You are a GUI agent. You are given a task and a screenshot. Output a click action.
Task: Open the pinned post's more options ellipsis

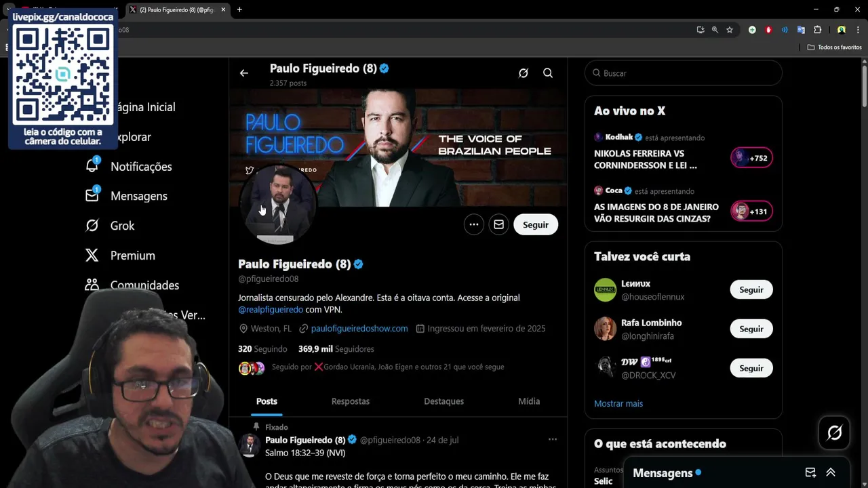tap(553, 440)
